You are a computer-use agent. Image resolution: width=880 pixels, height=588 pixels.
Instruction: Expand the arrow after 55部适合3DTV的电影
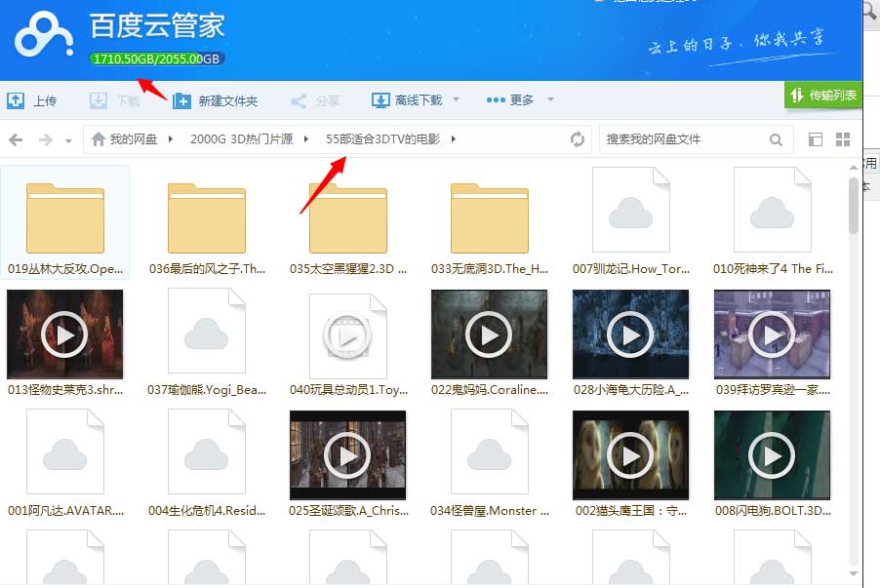(454, 139)
